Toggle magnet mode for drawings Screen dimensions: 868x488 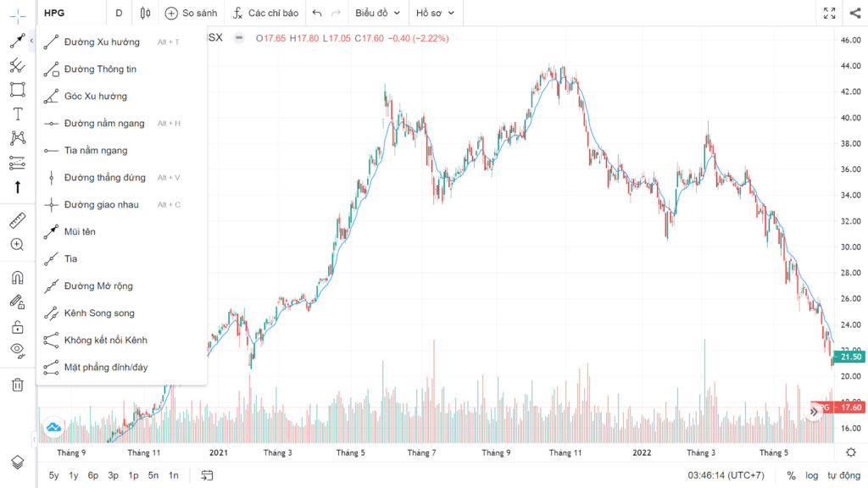[17, 277]
